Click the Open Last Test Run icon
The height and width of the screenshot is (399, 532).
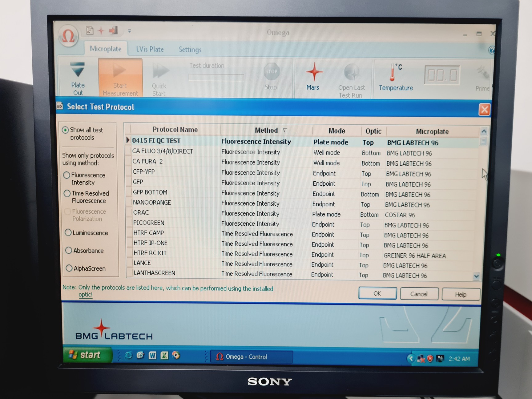click(352, 74)
